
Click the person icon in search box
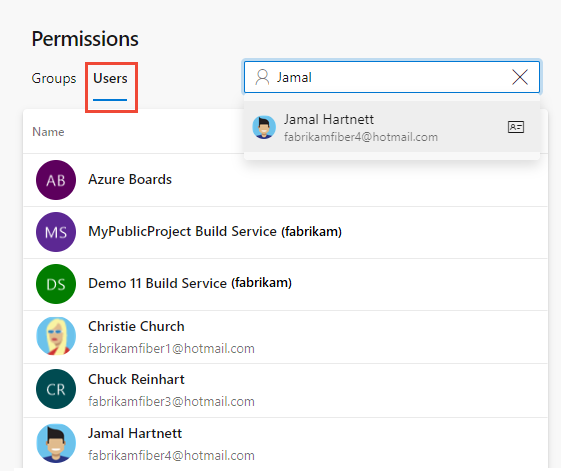[262, 77]
